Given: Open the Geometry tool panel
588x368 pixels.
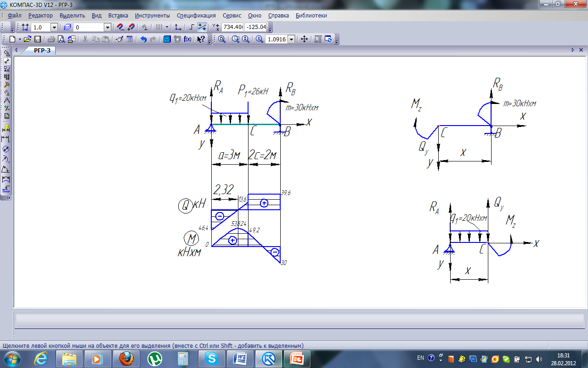Looking at the screenshot, I should coord(7,53).
